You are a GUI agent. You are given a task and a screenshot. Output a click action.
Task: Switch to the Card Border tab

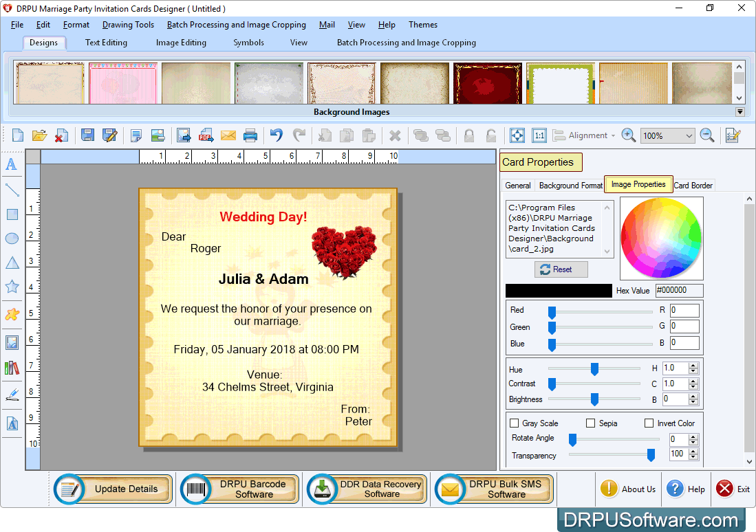(x=693, y=186)
